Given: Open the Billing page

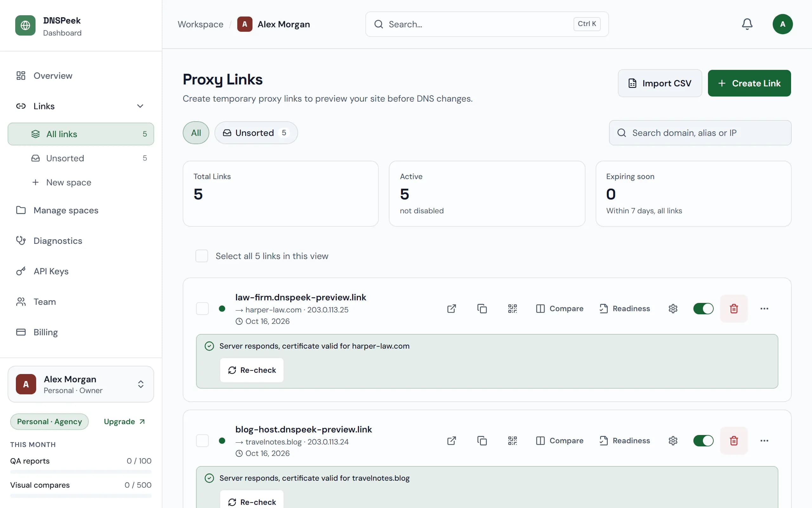Looking at the screenshot, I should [x=81, y=332].
